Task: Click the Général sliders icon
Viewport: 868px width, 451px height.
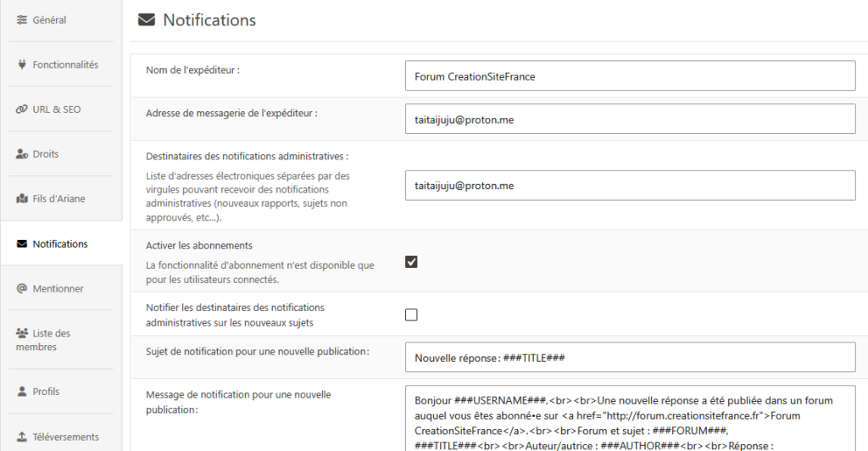Action: coord(21,19)
